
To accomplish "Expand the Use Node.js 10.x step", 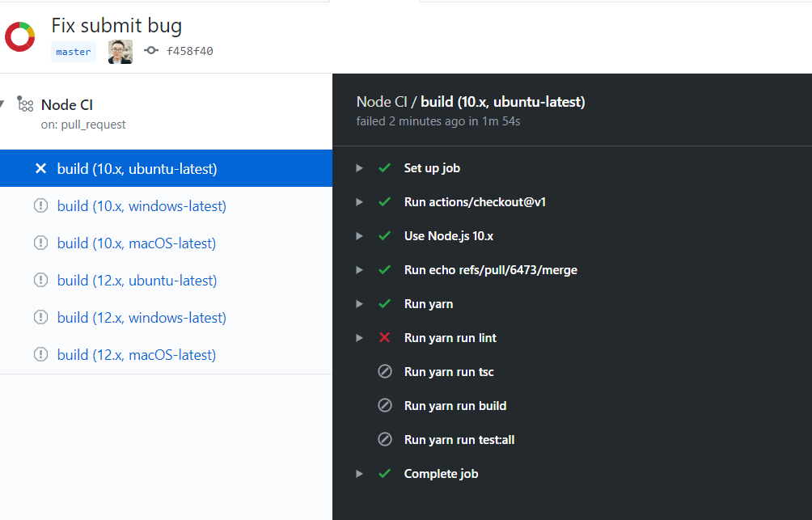I will [359, 235].
